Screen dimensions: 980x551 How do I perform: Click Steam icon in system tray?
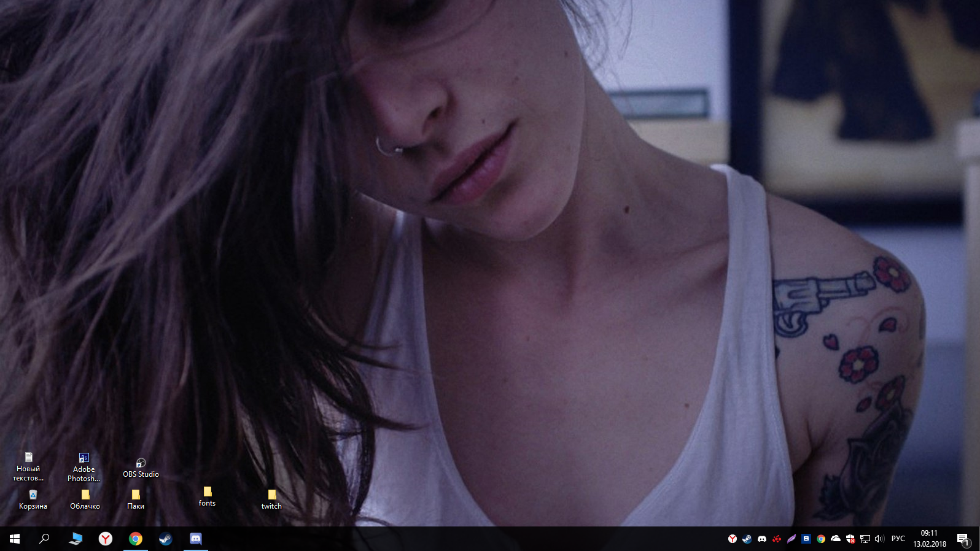click(747, 539)
